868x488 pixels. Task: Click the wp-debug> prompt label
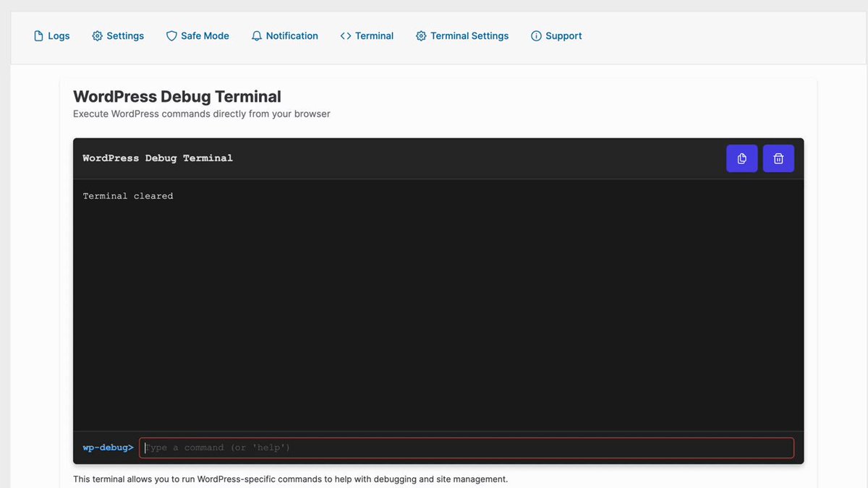click(x=108, y=448)
